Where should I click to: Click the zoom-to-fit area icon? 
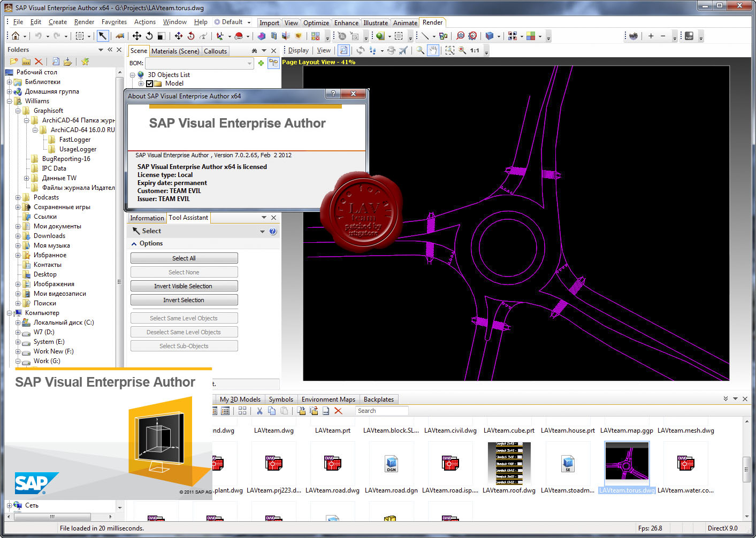pyautogui.click(x=449, y=50)
